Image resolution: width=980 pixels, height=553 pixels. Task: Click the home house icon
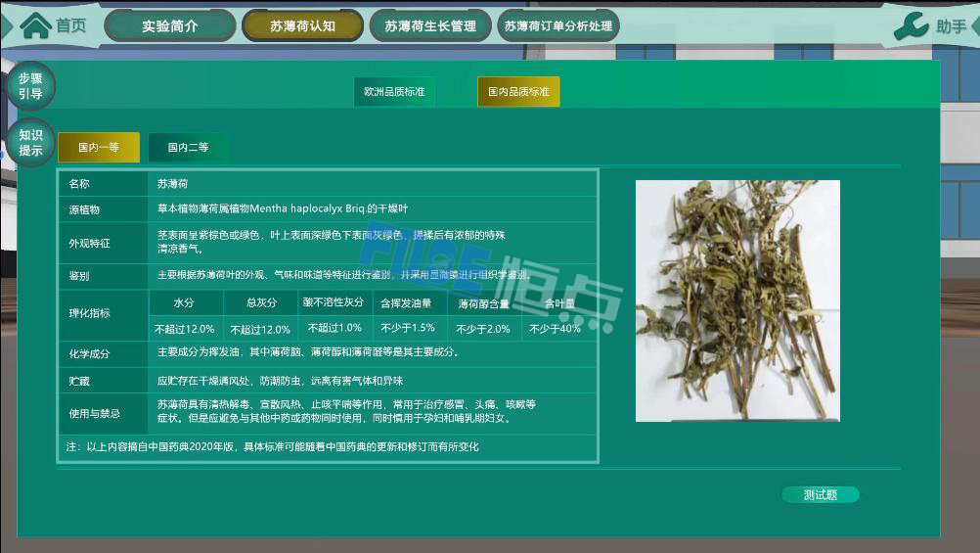tap(35, 25)
